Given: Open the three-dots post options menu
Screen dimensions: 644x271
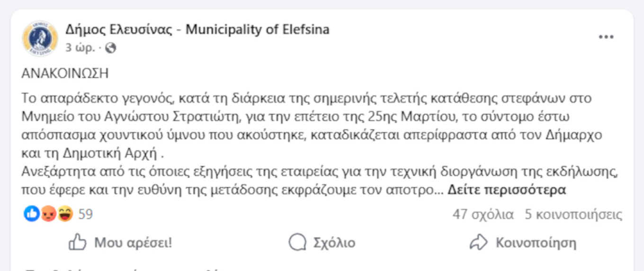Looking at the screenshot, I should tap(606, 37).
